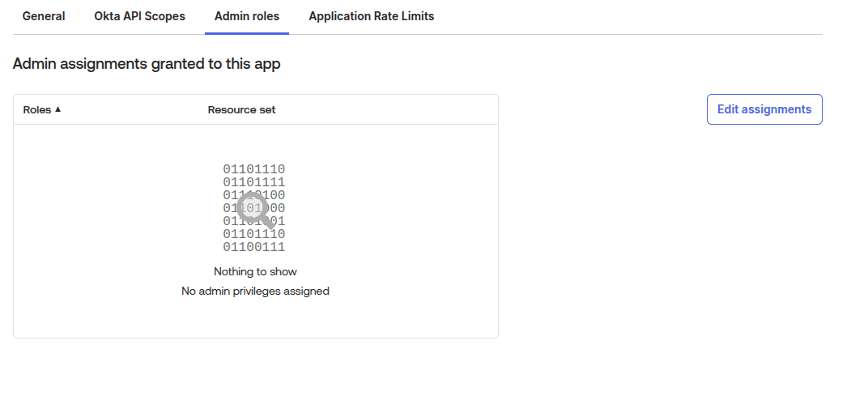The image size is (868, 396).
Task: Select the Admin roles tab
Action: tap(246, 16)
